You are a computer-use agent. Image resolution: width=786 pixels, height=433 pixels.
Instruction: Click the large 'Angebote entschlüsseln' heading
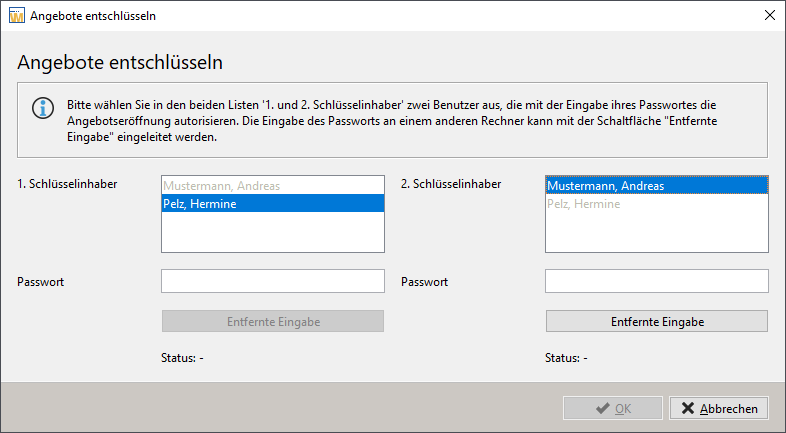(120, 62)
